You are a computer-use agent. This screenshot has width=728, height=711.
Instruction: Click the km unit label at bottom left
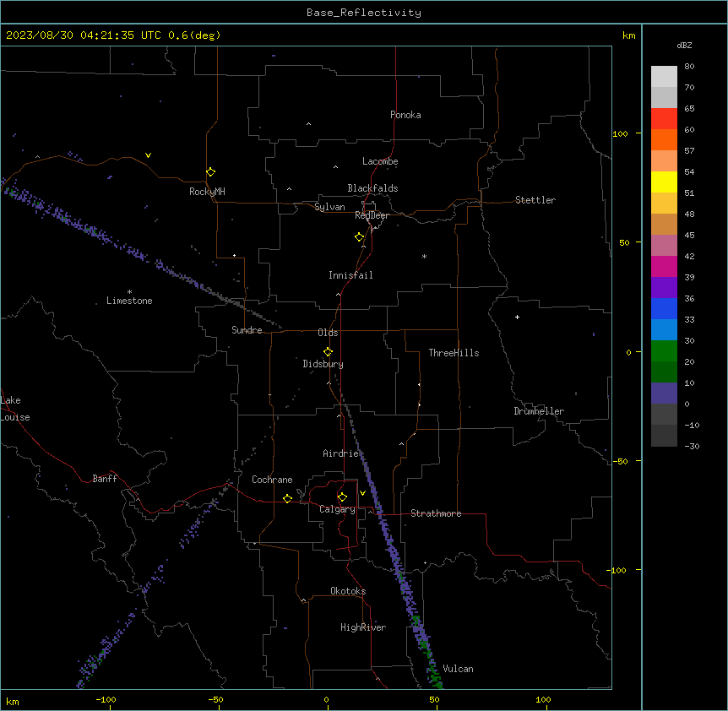(12, 701)
